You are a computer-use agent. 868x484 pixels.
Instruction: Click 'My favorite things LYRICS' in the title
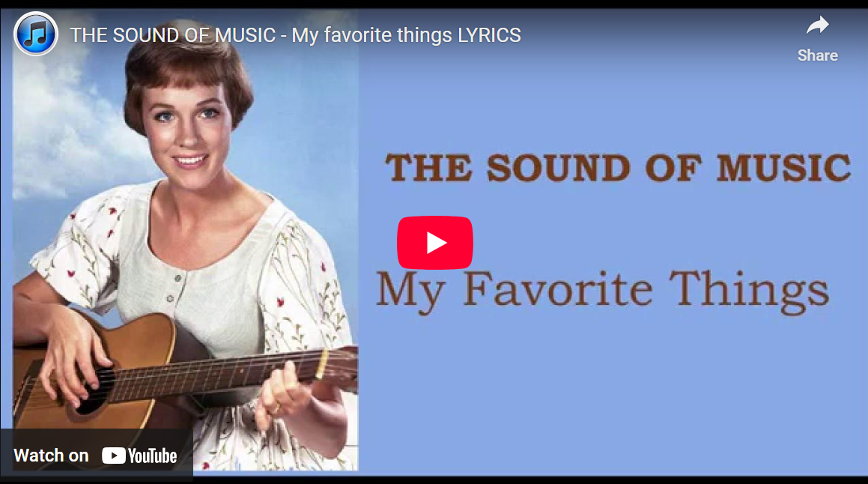[407, 35]
